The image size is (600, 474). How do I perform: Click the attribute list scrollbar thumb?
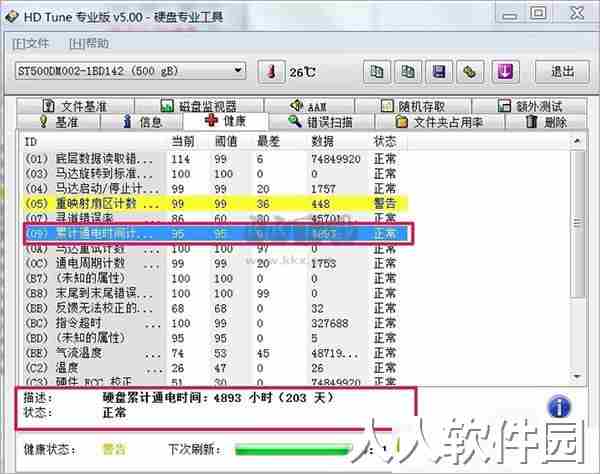point(577,223)
